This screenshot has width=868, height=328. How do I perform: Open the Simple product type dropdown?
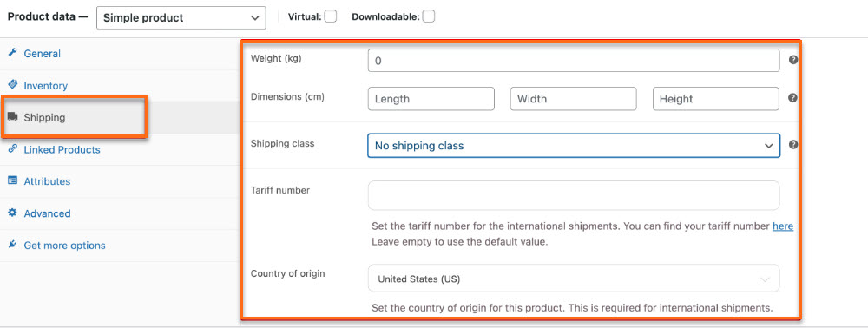click(181, 17)
